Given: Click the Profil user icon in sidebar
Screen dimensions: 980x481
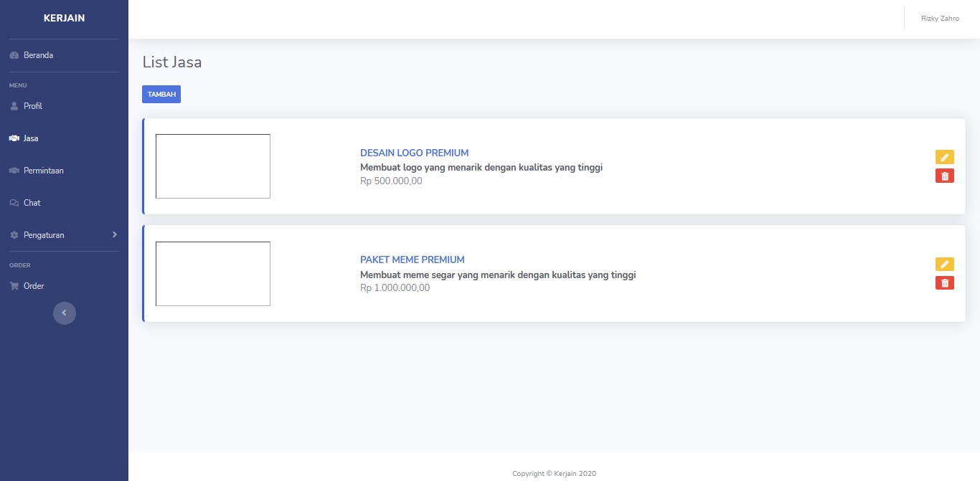Looking at the screenshot, I should coord(14,106).
